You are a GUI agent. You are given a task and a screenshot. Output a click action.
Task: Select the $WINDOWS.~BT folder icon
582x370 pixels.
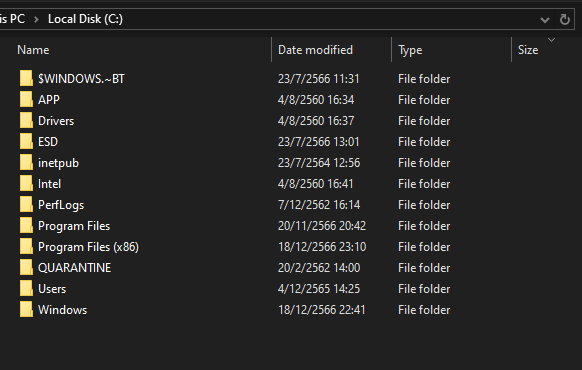[26, 78]
